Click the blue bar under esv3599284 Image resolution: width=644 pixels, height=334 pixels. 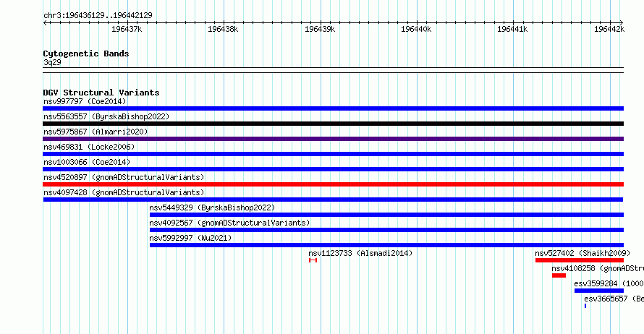(599, 291)
